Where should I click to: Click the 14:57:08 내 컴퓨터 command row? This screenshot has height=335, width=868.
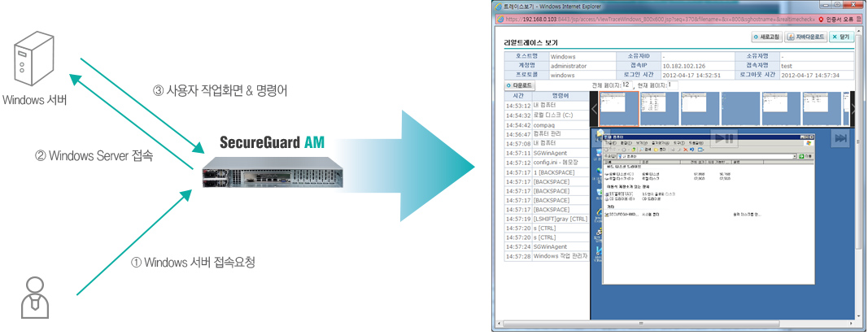[x=547, y=143]
